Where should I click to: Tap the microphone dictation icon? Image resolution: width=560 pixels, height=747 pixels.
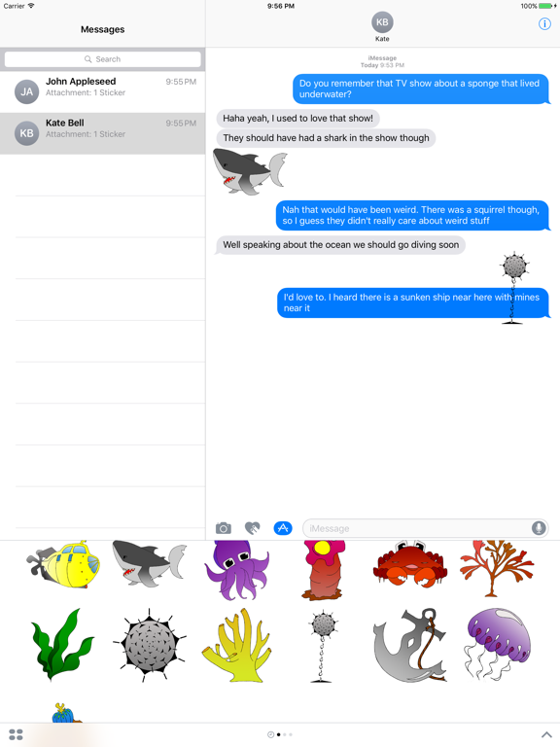[539, 528]
